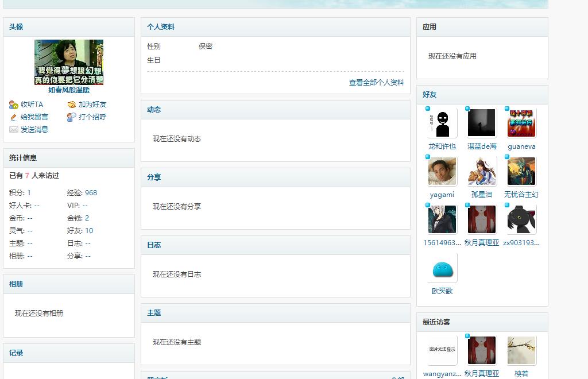Open the 记录 section heading
588x379 pixels.
tap(16, 353)
